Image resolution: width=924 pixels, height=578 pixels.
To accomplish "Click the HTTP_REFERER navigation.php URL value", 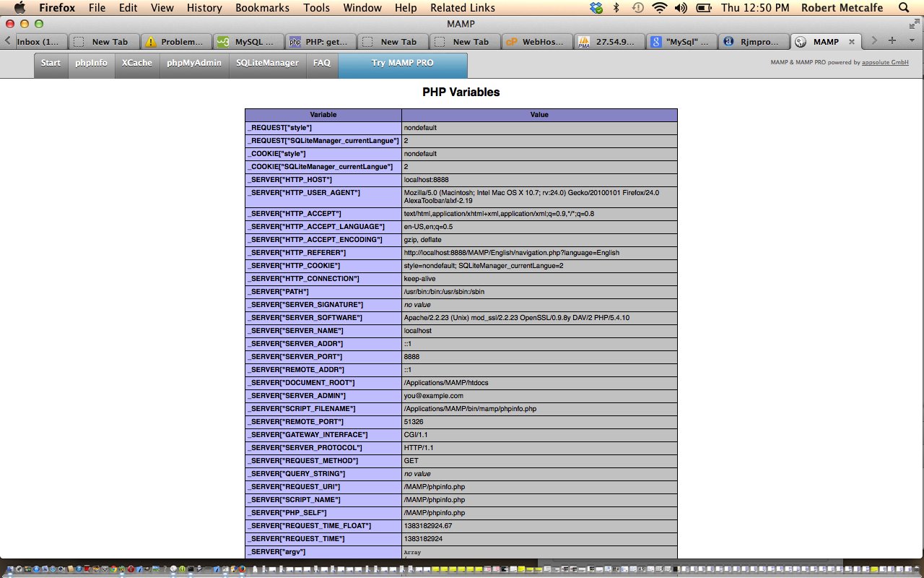I will click(539, 253).
